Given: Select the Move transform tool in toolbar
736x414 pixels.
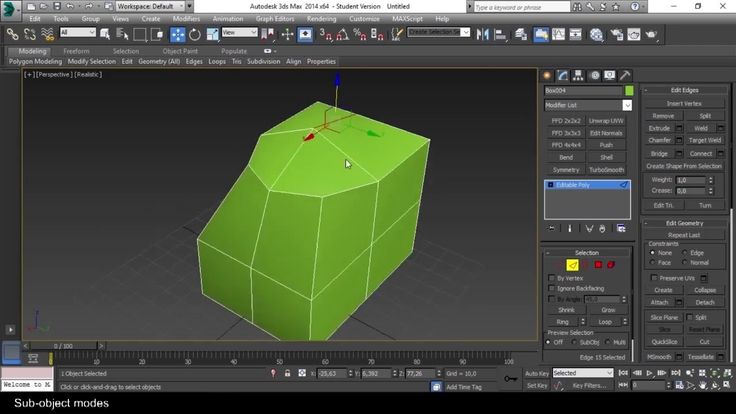Looking at the screenshot, I should (179, 33).
